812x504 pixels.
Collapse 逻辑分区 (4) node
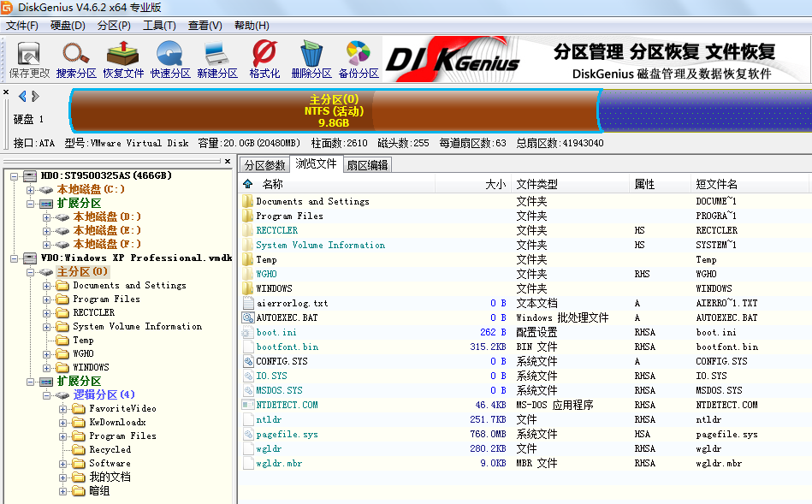pyautogui.click(x=46, y=395)
